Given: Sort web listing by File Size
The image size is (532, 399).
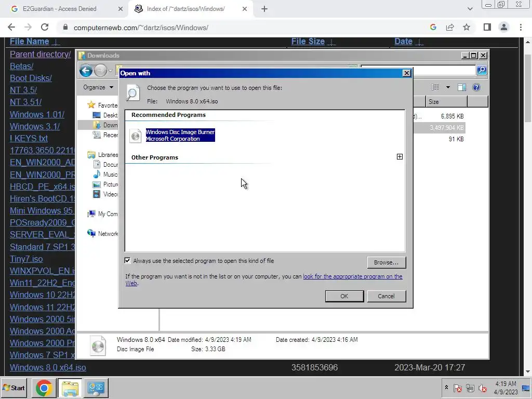Looking at the screenshot, I should click(308, 42).
